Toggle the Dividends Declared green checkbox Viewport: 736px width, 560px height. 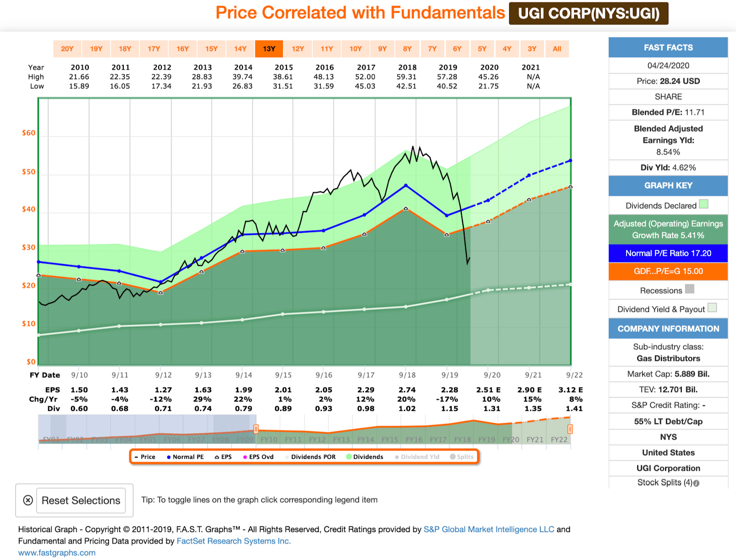[x=704, y=204]
